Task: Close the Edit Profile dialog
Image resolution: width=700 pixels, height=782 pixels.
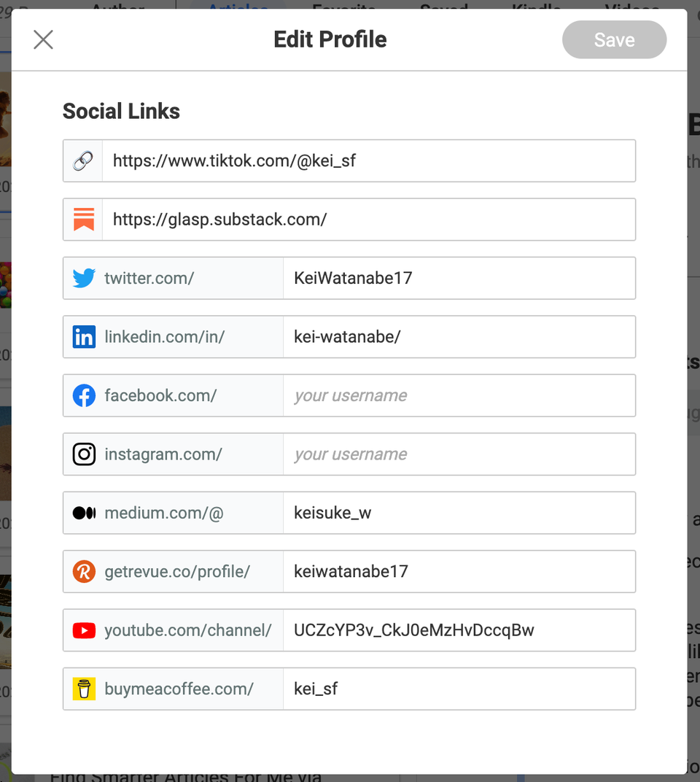Action: tap(43, 40)
